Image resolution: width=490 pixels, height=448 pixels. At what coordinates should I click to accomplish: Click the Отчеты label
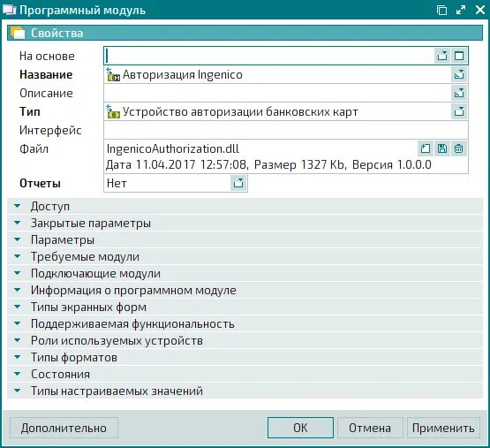click(x=40, y=183)
